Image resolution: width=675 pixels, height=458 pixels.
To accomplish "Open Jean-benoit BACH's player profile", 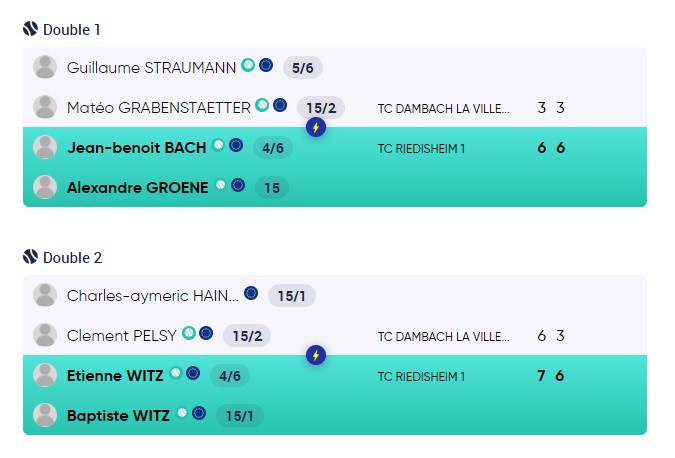I will pyautogui.click(x=136, y=148).
